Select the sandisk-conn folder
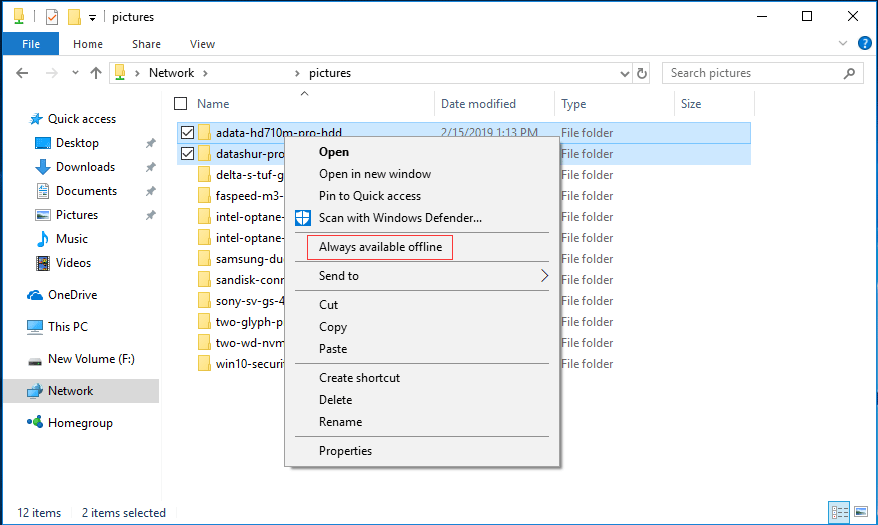878x525 pixels. pos(250,280)
